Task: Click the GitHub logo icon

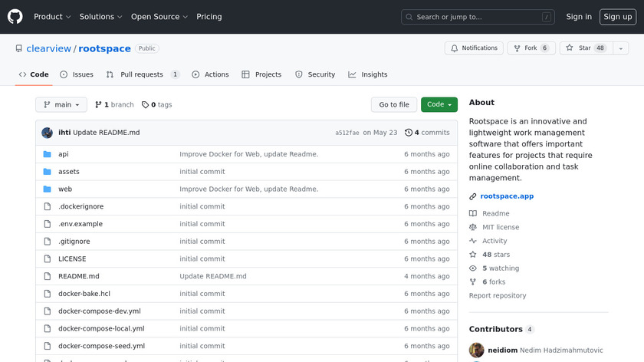Action: tap(15, 17)
